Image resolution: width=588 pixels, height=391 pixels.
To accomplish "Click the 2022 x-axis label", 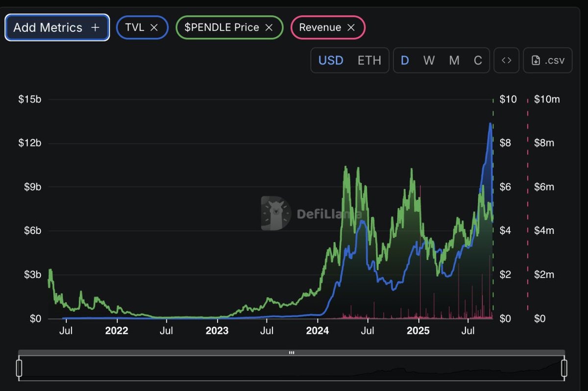I will coord(117,331).
